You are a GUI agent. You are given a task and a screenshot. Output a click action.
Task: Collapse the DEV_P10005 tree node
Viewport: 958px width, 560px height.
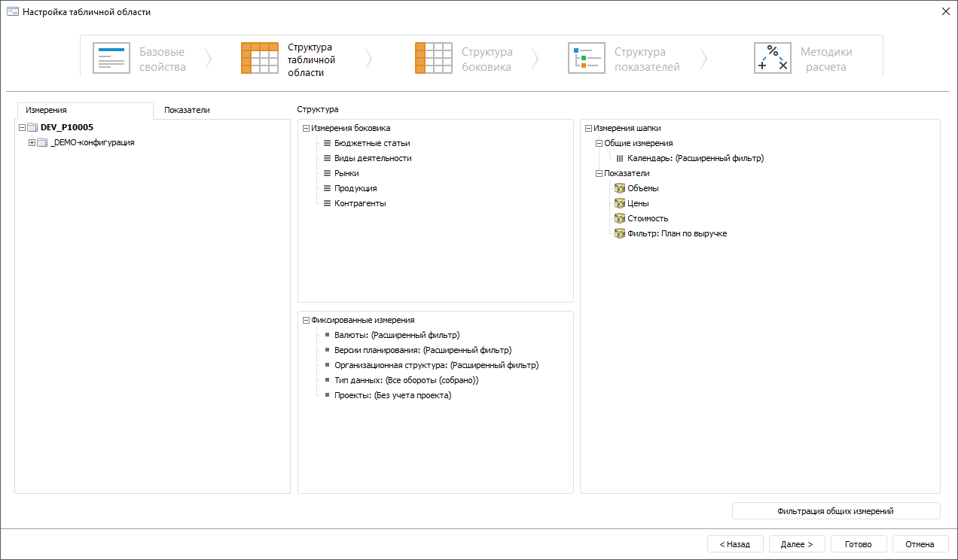[22, 128]
